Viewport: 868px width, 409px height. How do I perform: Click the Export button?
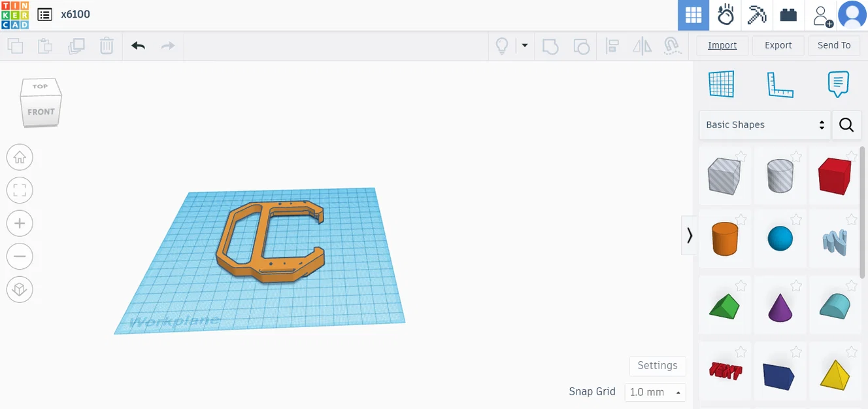point(778,45)
